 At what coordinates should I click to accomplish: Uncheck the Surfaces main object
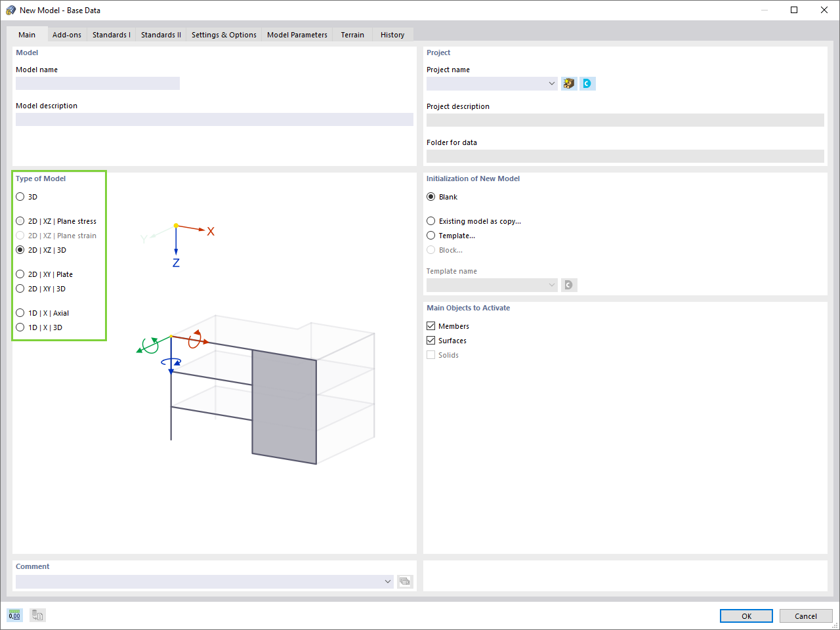coord(430,340)
